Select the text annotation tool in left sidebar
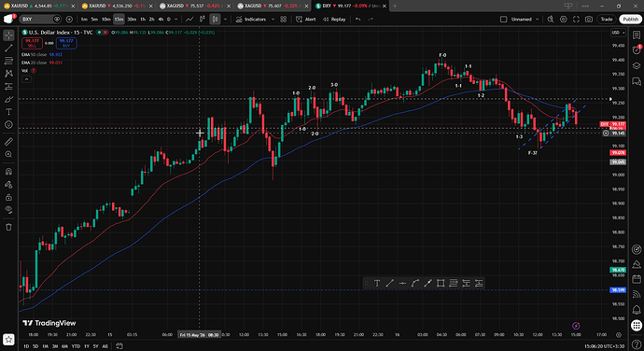The image size is (644, 351). click(8, 112)
